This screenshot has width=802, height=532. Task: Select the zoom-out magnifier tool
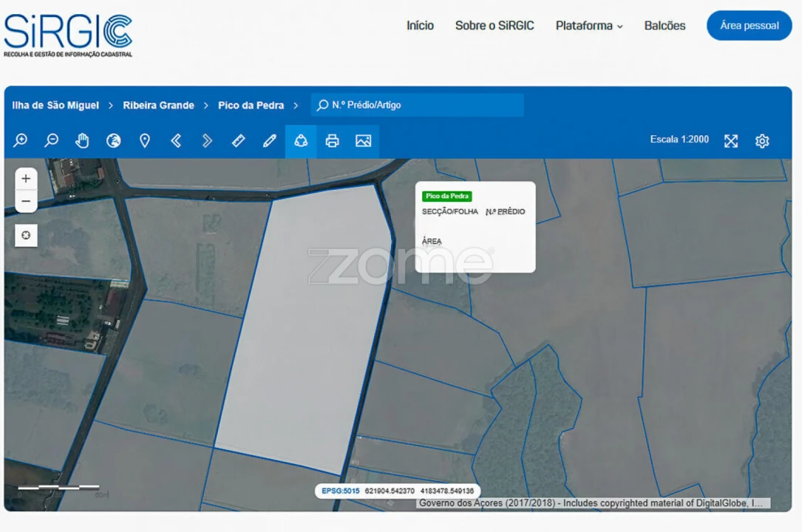[x=51, y=140]
